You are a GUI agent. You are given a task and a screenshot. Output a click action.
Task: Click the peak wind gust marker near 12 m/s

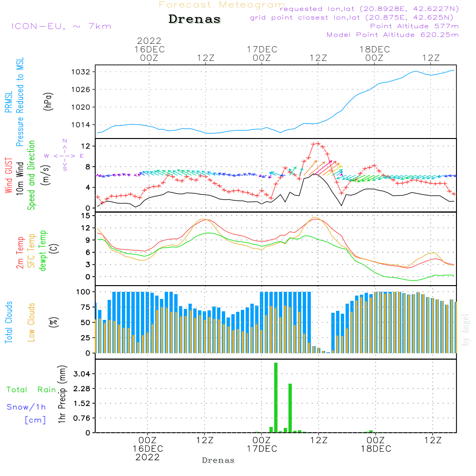pyautogui.click(x=318, y=144)
